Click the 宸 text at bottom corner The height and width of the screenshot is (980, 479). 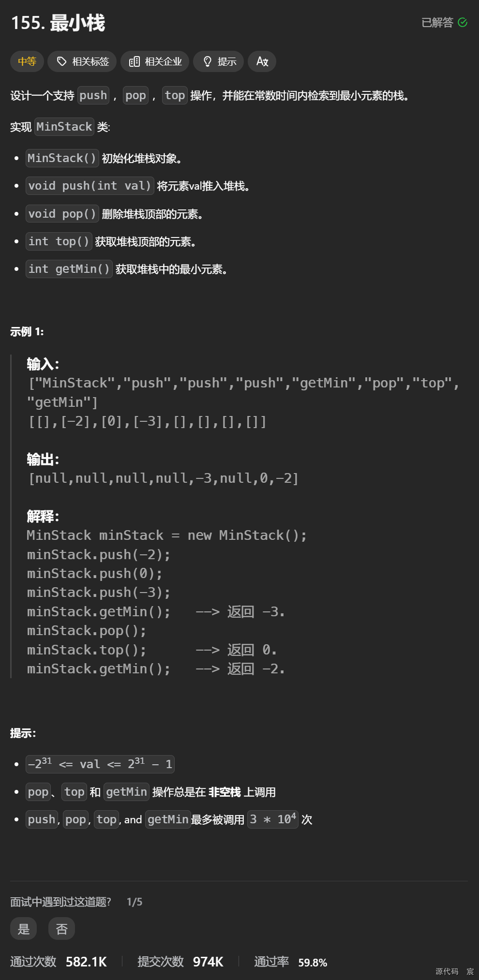(x=470, y=971)
